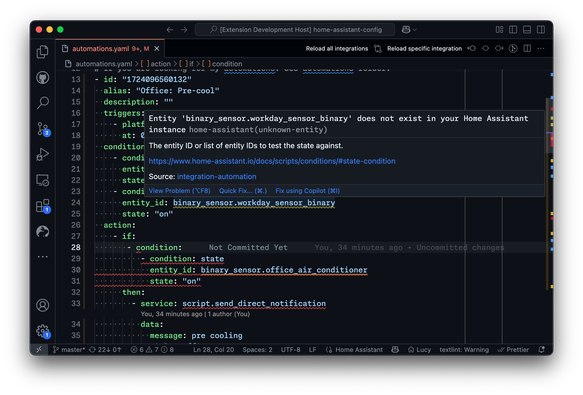Open Run and Debug view

[43, 154]
